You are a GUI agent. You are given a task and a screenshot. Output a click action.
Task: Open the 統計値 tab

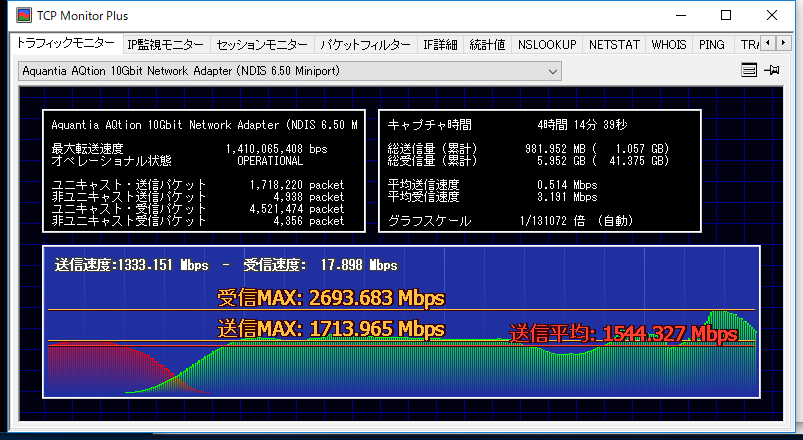point(487,45)
